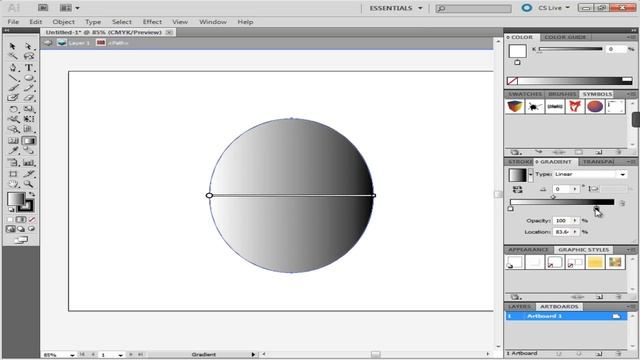Select the Width tool

[13, 119]
